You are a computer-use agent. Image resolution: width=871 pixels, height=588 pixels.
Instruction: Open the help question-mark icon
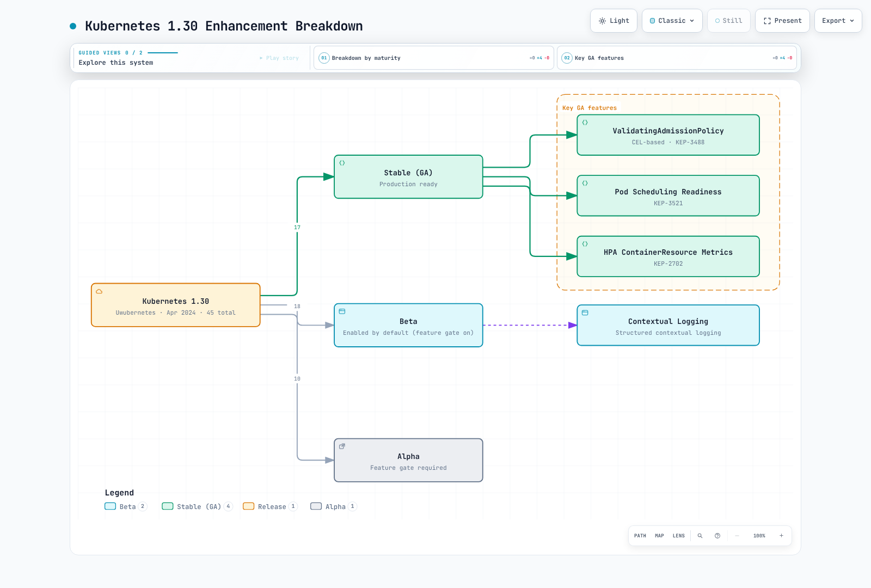point(717,536)
